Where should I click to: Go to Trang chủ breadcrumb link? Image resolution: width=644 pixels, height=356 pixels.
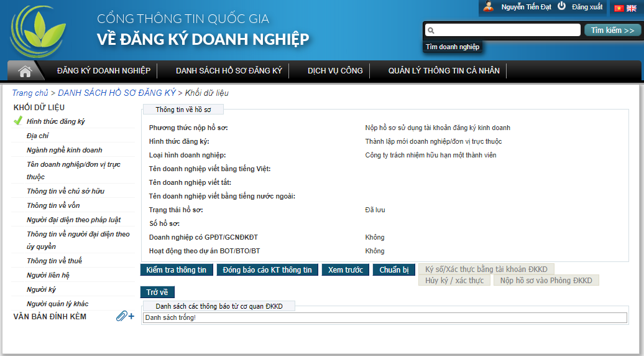(30, 93)
